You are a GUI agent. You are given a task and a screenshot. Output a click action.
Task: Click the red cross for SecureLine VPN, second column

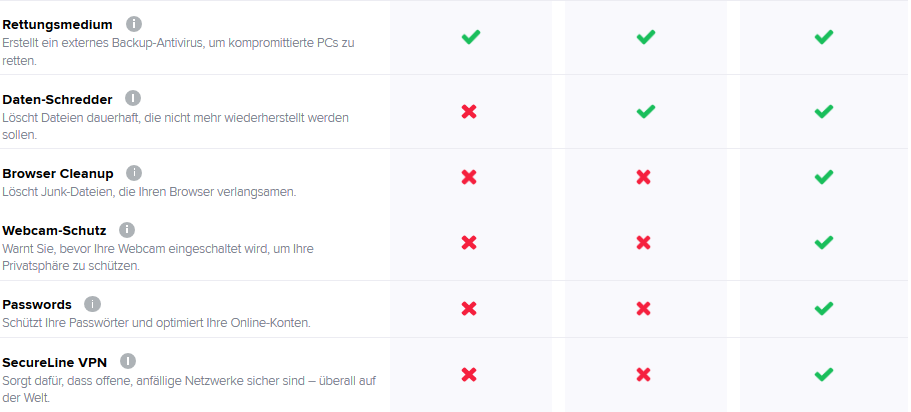click(x=644, y=375)
